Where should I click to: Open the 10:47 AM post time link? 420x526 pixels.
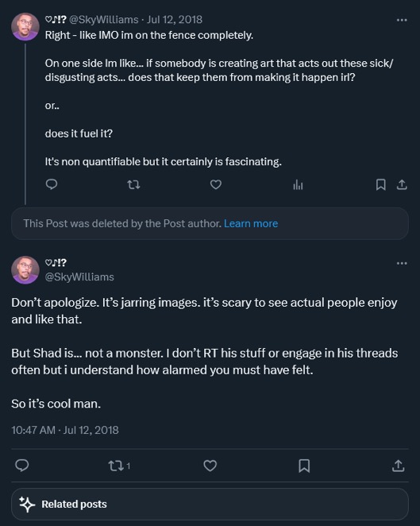click(65, 430)
